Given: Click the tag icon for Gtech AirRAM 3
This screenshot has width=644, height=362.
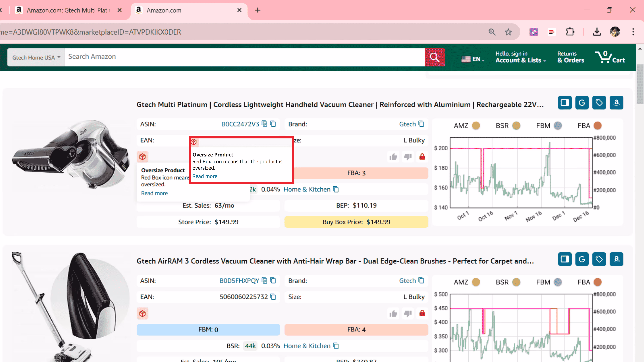Looking at the screenshot, I should (x=599, y=259).
